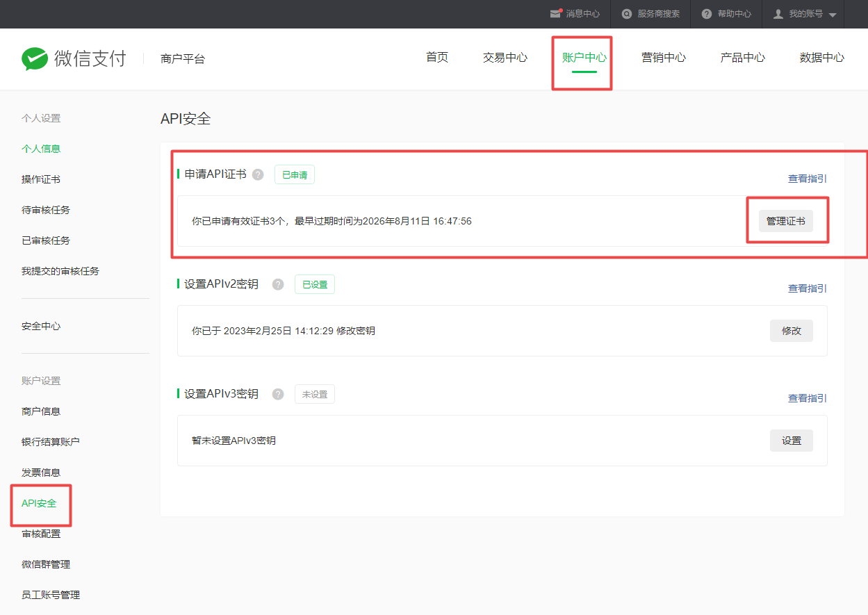Open 消息中心 in top bar
Screen dimensions: 868x615
[x=583, y=14]
